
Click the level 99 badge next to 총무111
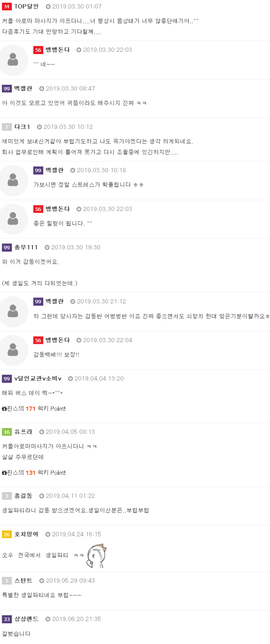tap(7, 247)
